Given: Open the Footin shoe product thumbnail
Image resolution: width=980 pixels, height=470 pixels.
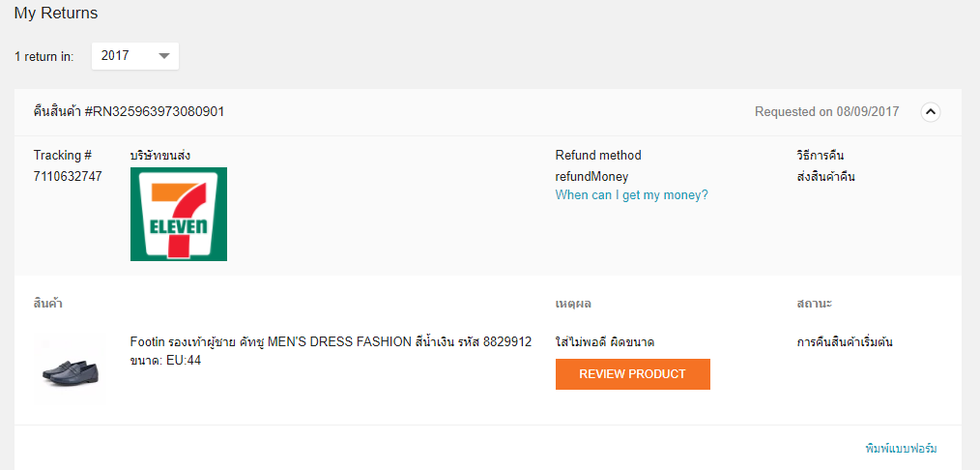Looking at the screenshot, I should pos(71,367).
